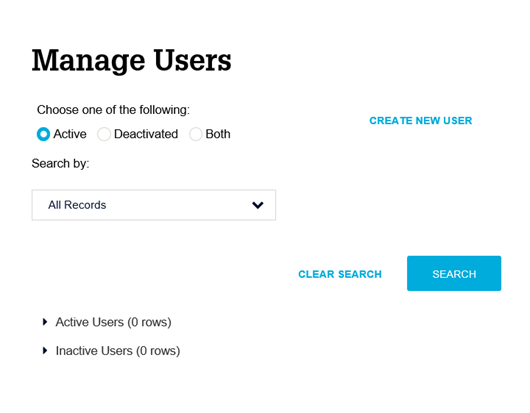
Task: Click the "Both" radio label text
Action: (218, 134)
